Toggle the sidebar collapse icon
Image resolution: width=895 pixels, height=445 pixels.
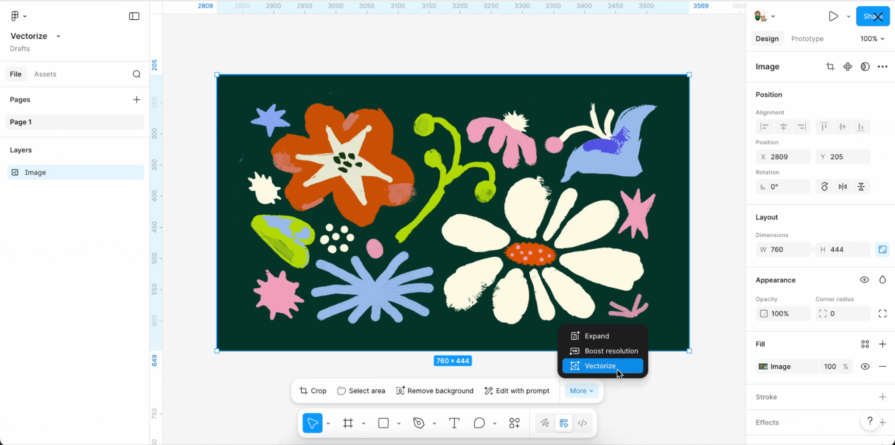134,16
